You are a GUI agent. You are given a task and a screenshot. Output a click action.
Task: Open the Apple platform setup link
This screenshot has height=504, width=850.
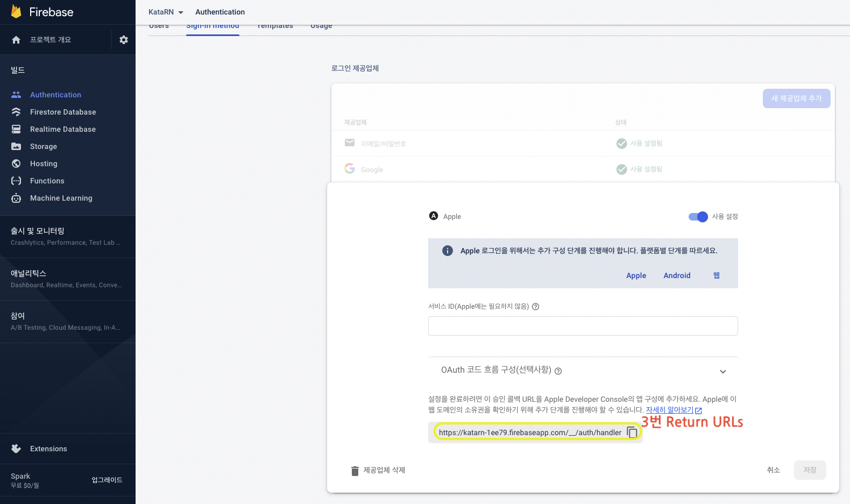pyautogui.click(x=636, y=275)
